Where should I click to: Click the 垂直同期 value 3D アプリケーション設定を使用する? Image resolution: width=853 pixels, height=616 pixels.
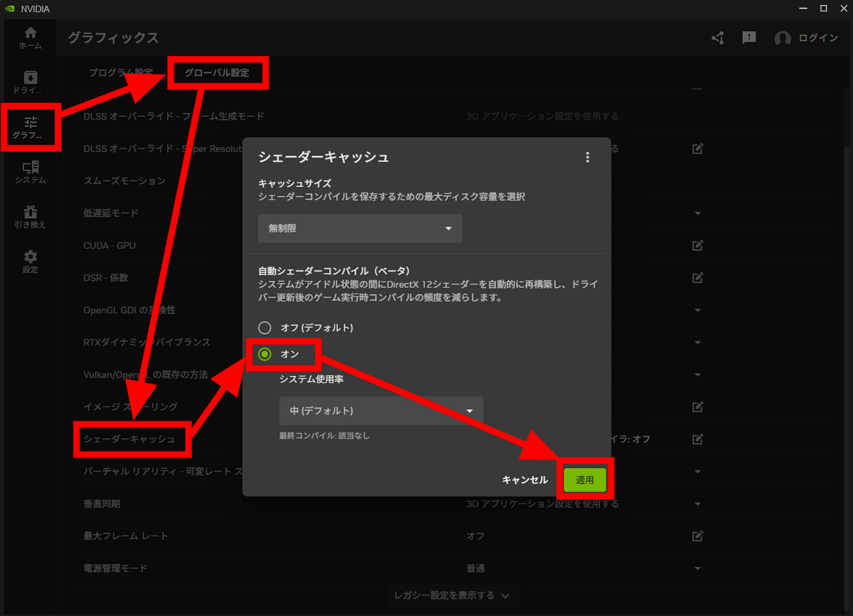tap(542, 504)
